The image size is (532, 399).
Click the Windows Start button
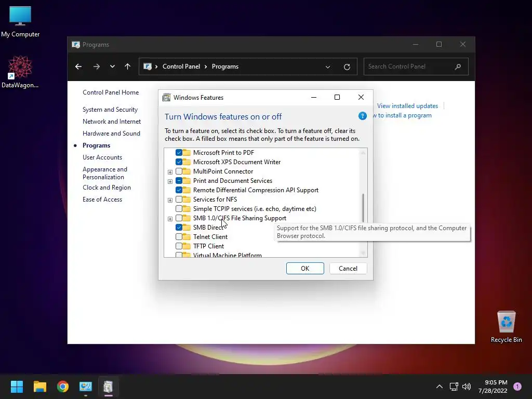[17, 387]
